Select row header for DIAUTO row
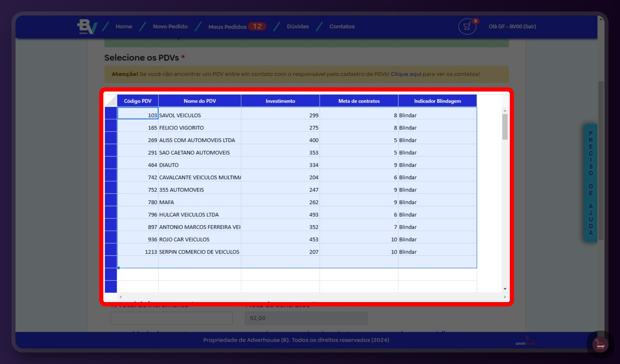The width and height of the screenshot is (620, 364). (x=111, y=163)
